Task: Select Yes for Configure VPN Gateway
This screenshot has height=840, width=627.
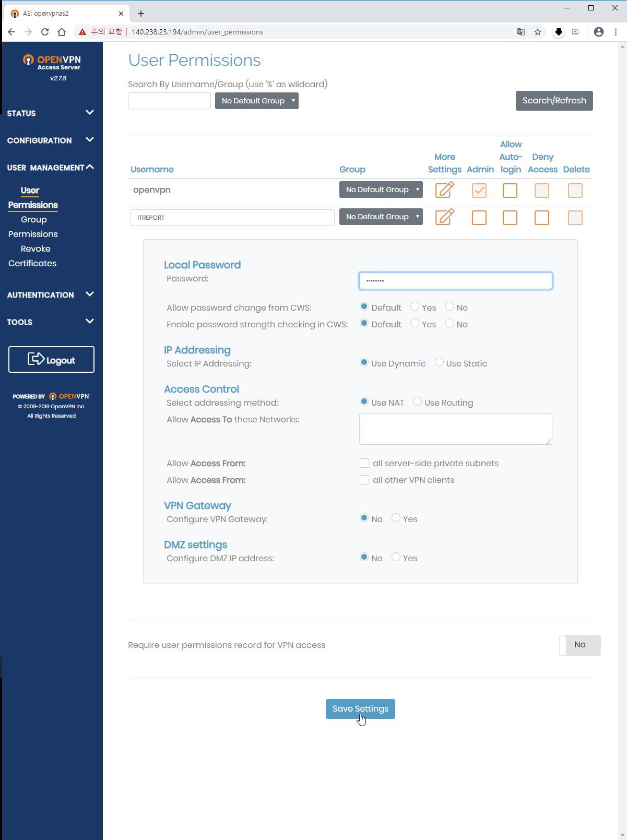Action: (396, 518)
